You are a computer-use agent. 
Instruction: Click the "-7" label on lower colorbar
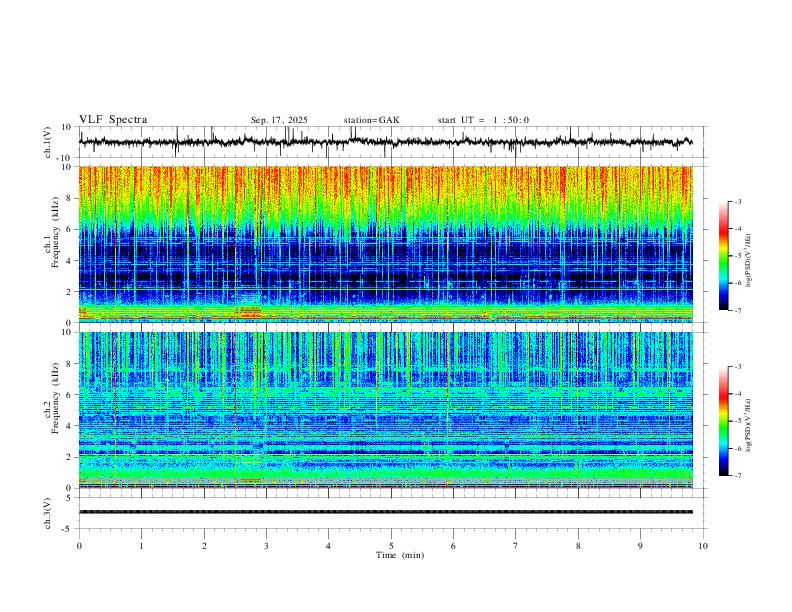[x=737, y=476]
